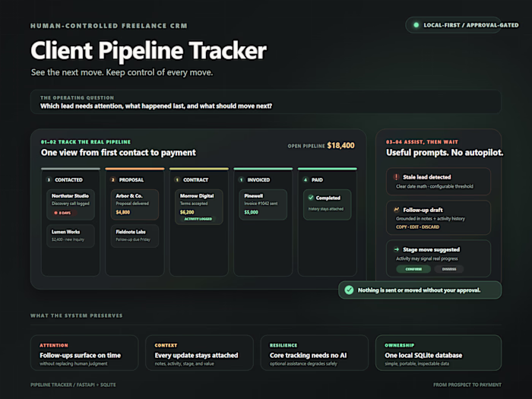The image size is (532, 399).
Task: Click the red alert icon beside Stale lead detected
Action: point(396,177)
